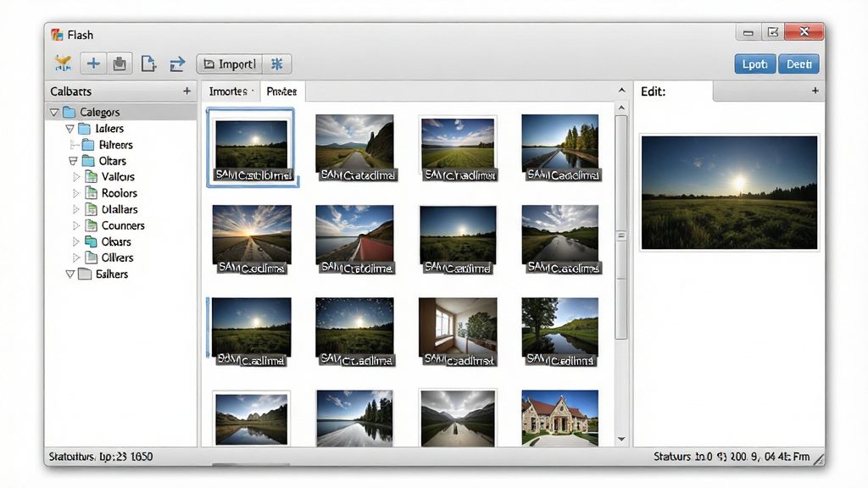Click the scrollbar up arrow
This screenshot has height=488, width=868.
pos(621,108)
